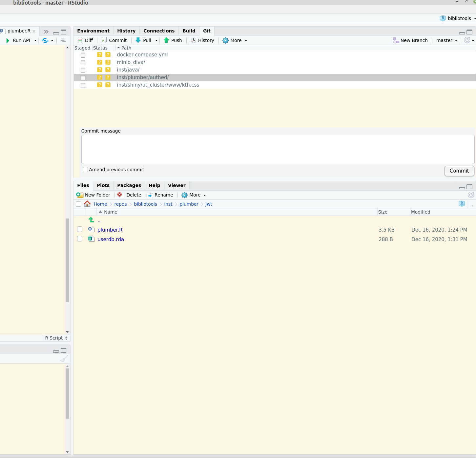Open the More dropdown in Files pane
This screenshot has width=476, height=458.
(193, 195)
